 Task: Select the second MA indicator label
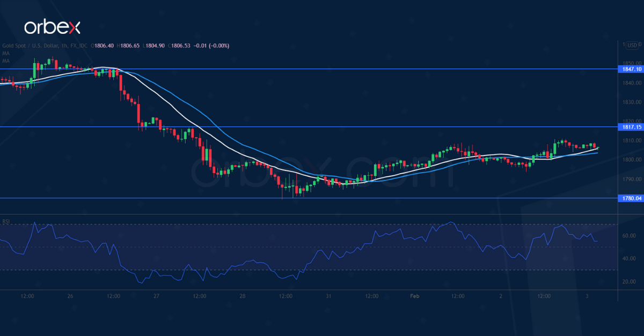[x=6, y=61]
